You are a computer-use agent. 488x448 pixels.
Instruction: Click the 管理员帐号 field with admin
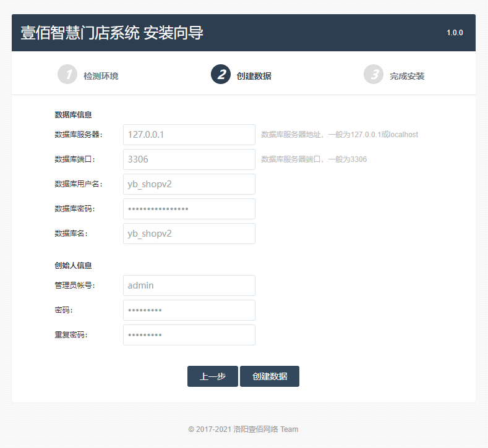coord(189,285)
